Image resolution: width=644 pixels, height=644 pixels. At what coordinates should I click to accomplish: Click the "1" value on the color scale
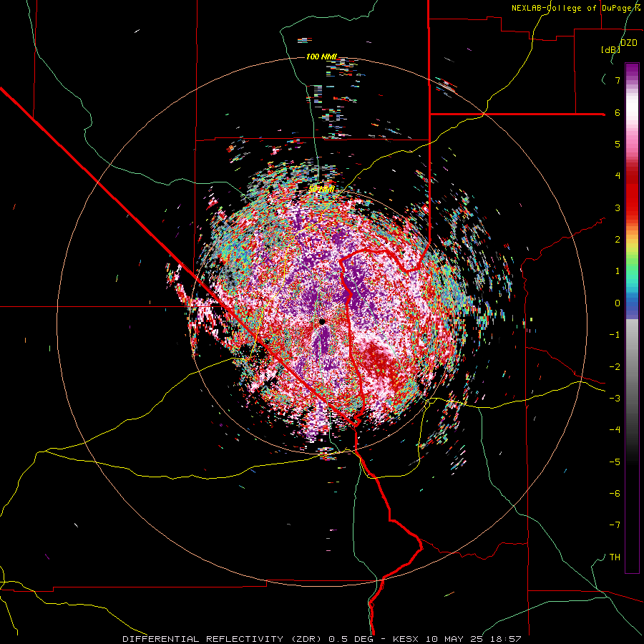(x=618, y=271)
